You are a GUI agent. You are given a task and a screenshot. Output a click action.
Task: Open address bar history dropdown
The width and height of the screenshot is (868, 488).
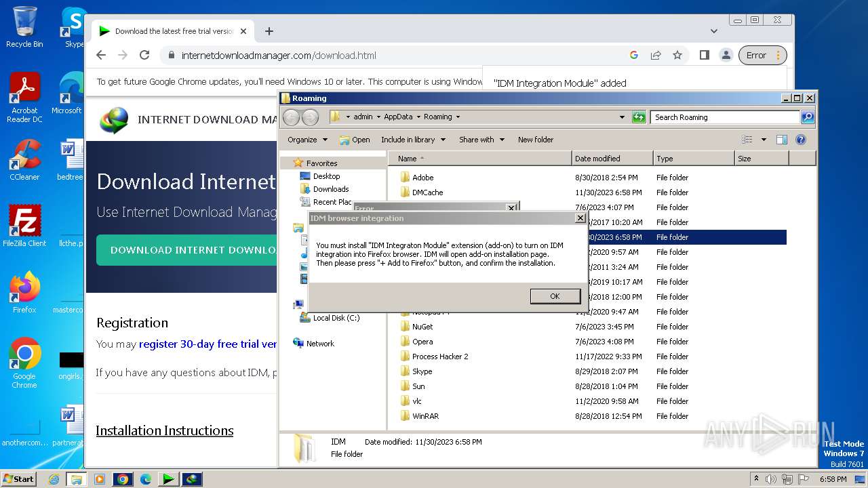(622, 117)
